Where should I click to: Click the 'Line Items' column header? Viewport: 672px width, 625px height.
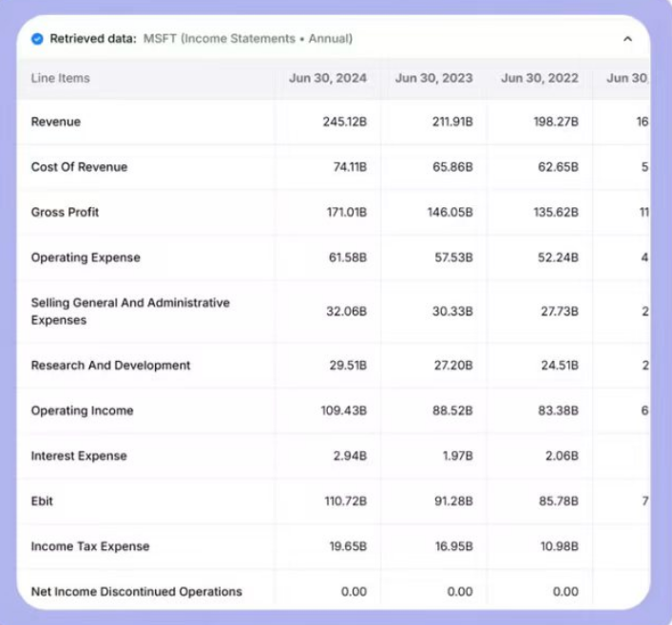pyautogui.click(x=61, y=78)
